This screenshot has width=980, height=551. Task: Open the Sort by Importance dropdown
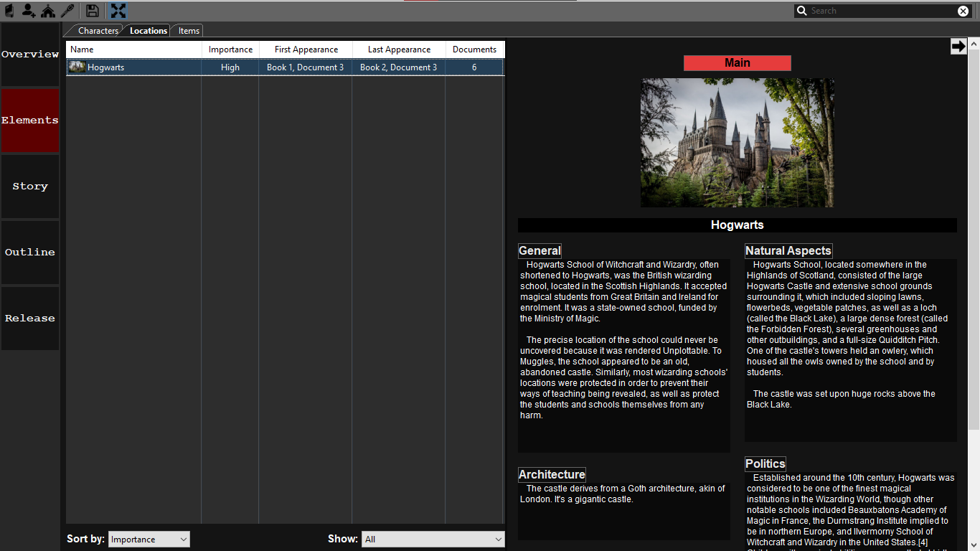(149, 539)
